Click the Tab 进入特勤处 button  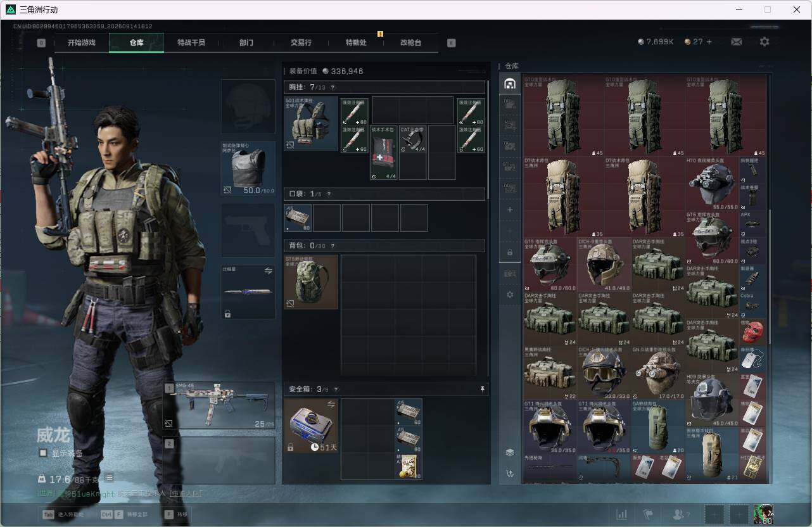pos(62,514)
